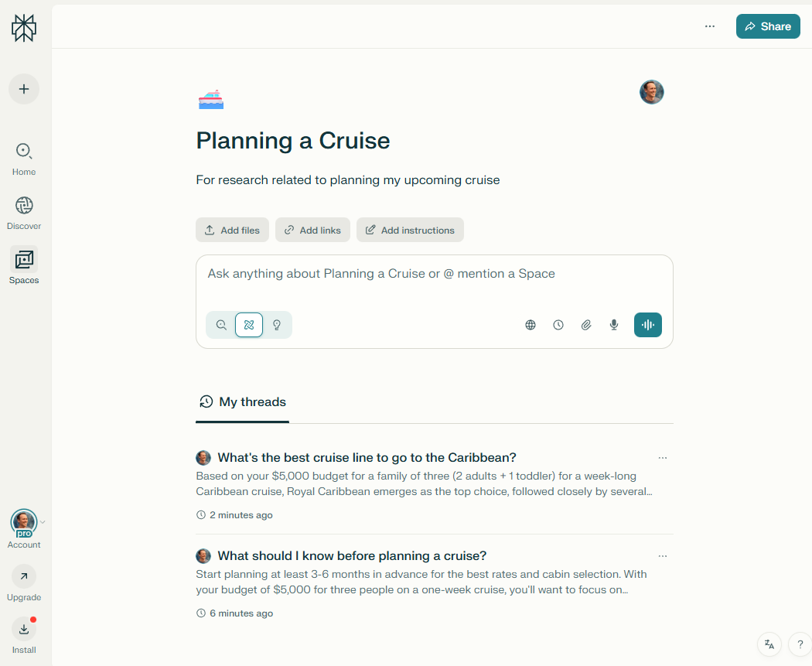Open options for Caribbean cruise thread
Image resolution: width=812 pixels, height=666 pixels.
662,458
